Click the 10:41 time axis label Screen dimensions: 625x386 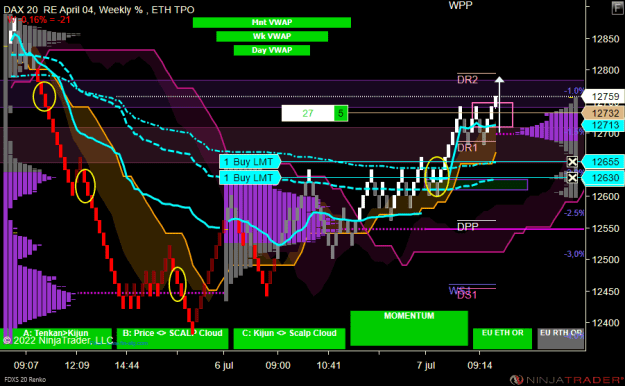point(328,365)
